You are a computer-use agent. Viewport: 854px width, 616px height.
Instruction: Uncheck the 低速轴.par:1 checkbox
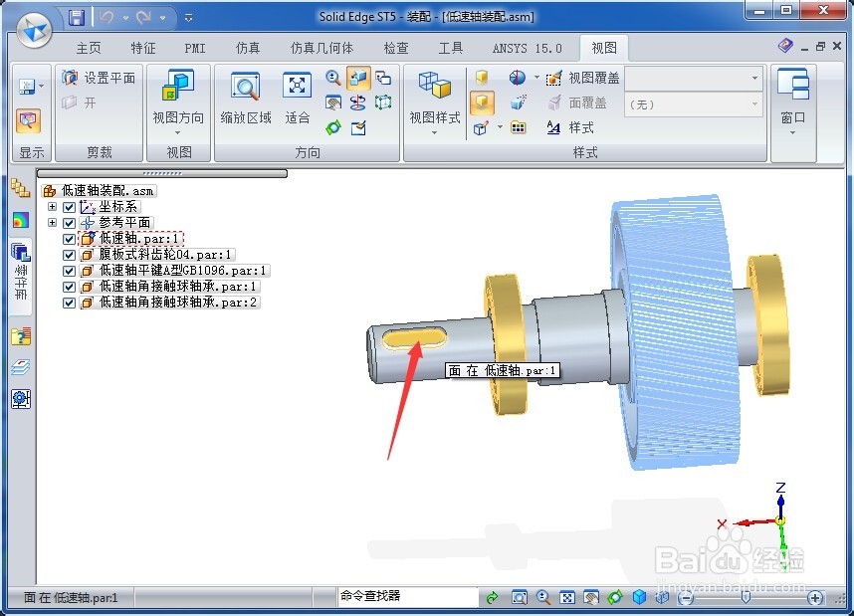[69, 239]
